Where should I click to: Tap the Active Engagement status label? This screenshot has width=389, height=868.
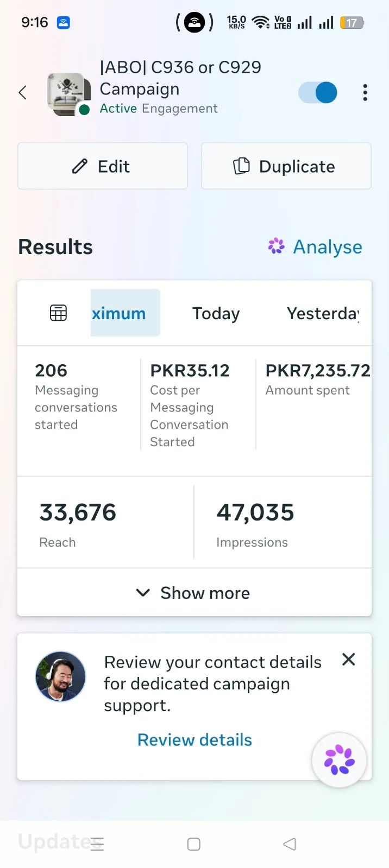tap(159, 109)
